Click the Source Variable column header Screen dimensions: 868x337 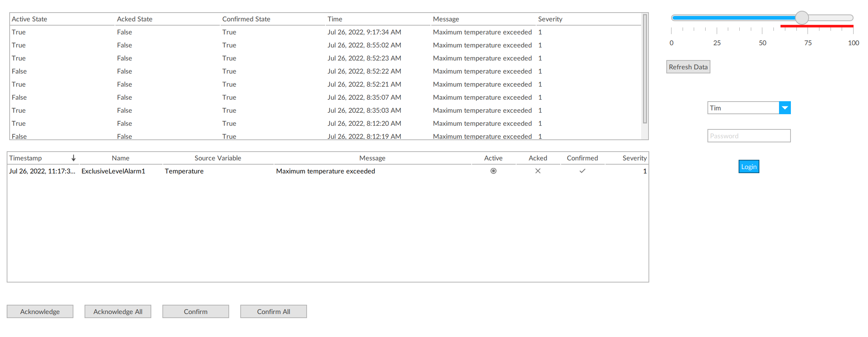[218, 158]
